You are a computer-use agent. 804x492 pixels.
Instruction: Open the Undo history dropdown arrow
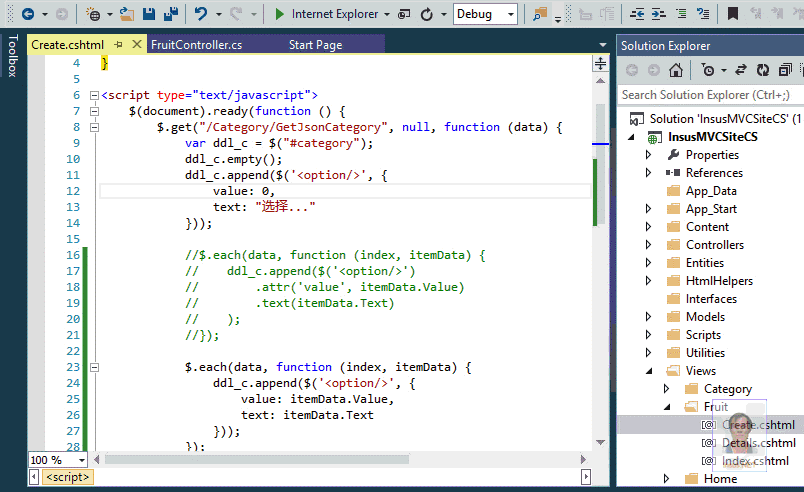tap(218, 14)
